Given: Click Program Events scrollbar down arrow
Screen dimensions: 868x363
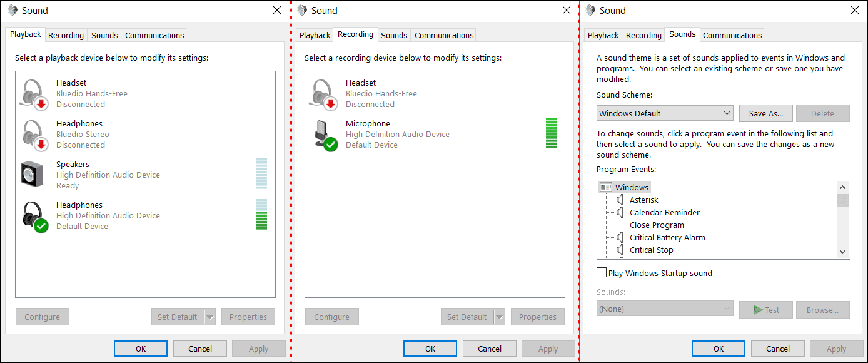Looking at the screenshot, I should click(843, 252).
